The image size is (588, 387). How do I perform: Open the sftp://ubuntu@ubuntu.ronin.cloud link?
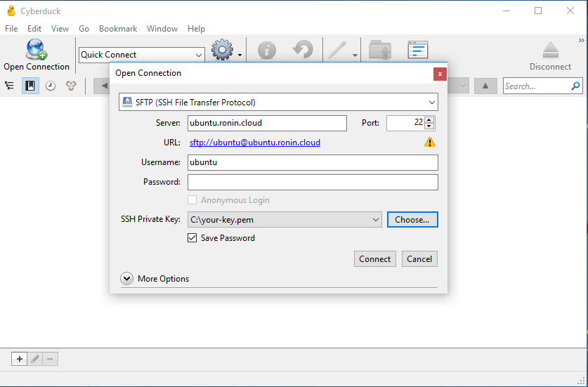point(255,143)
